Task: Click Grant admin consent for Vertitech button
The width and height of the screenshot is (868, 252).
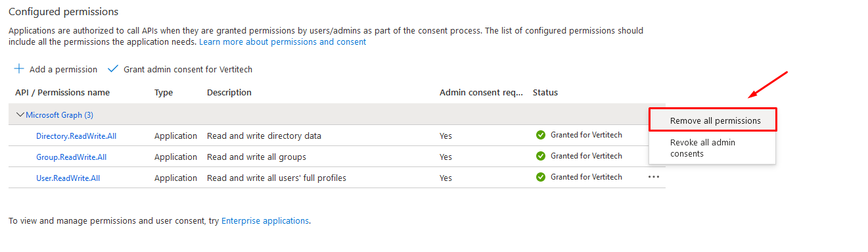Action: pyautogui.click(x=180, y=69)
